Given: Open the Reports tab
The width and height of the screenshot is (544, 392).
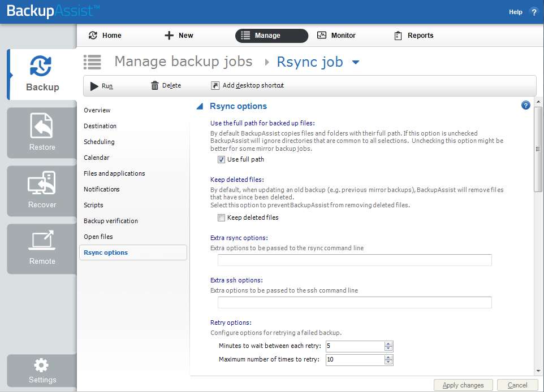Looking at the screenshot, I should click(x=414, y=36).
